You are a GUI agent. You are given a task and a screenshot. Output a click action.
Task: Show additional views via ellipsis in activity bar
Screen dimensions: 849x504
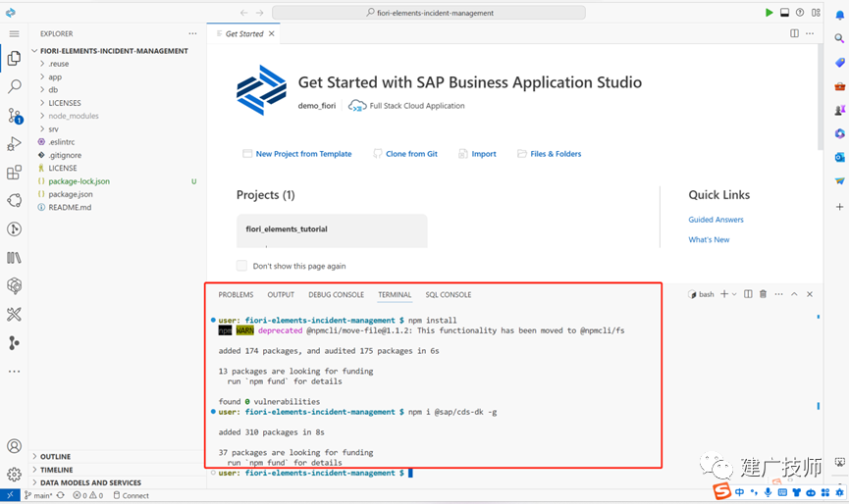tap(14, 372)
